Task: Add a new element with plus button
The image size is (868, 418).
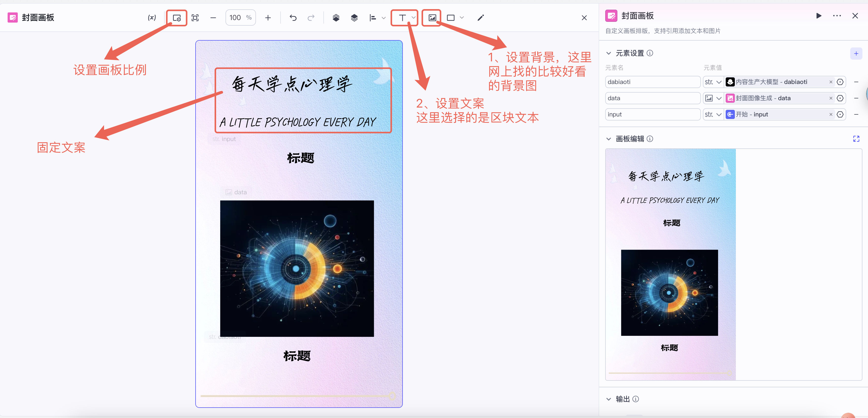Action: pyautogui.click(x=856, y=54)
